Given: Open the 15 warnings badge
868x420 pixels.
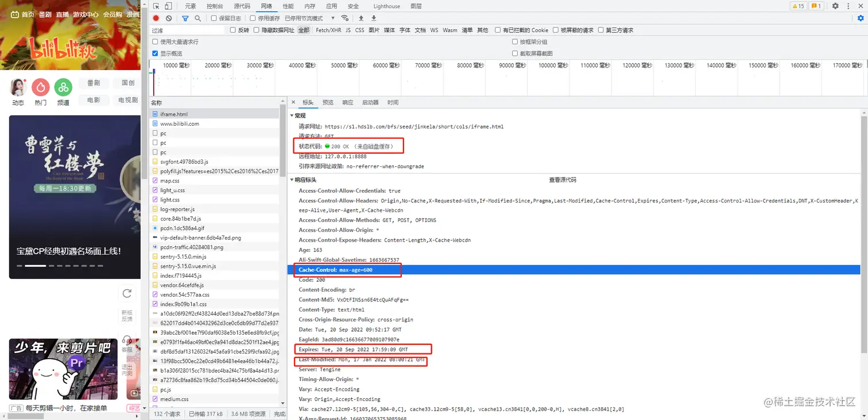Looking at the screenshot, I should coord(799,6).
